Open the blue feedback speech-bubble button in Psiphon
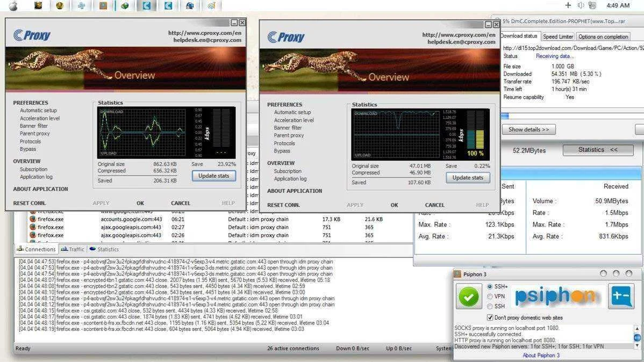 (621, 296)
